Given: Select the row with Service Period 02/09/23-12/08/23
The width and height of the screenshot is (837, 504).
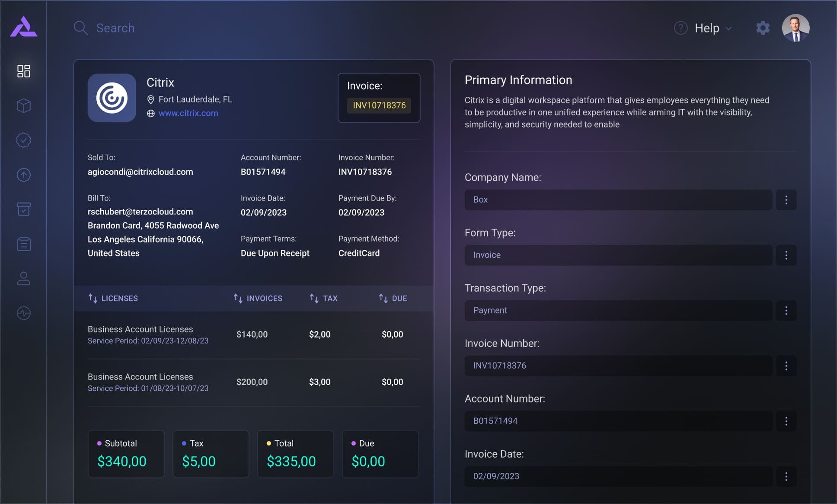Looking at the screenshot, I should (253, 335).
